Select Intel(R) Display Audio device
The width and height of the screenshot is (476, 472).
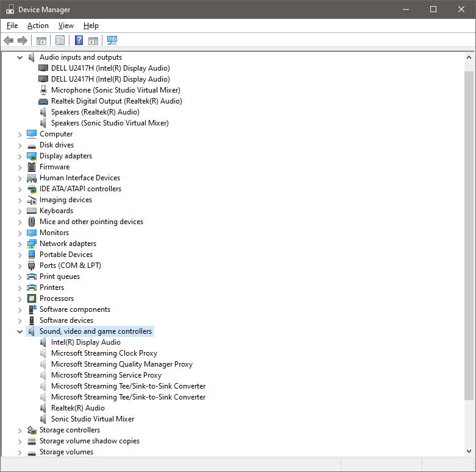click(x=86, y=342)
